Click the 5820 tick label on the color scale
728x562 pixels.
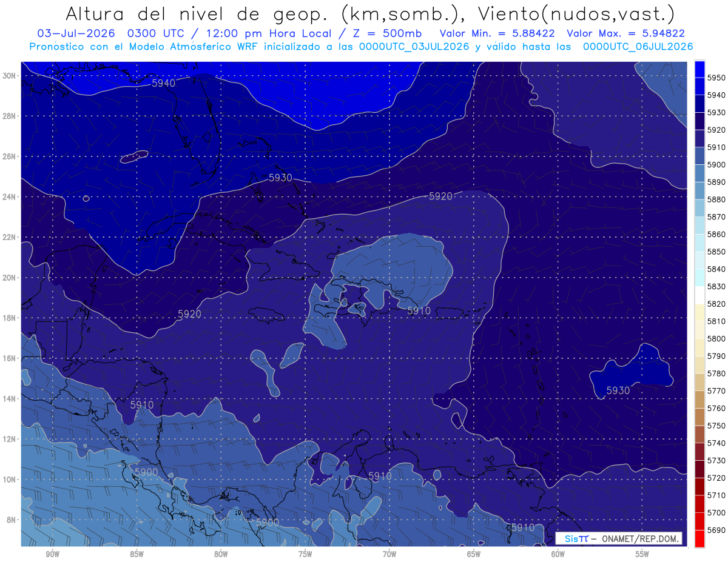pos(716,304)
